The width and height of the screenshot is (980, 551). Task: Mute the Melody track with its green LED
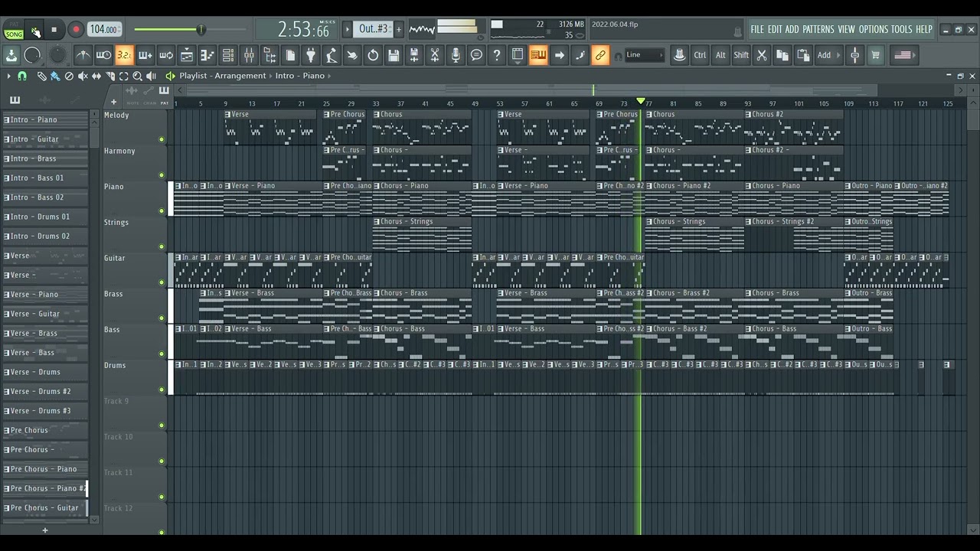[x=162, y=140]
